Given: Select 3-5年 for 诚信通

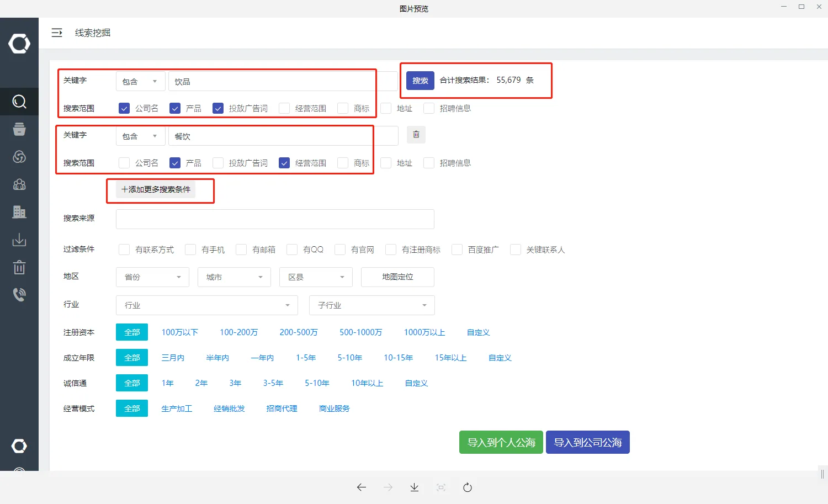Looking at the screenshot, I should pyautogui.click(x=273, y=383).
